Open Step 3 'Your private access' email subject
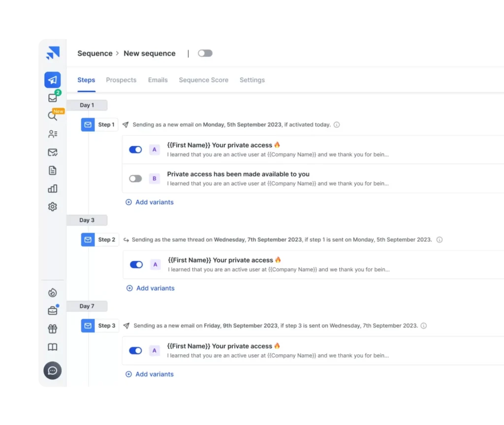The width and height of the screenshot is (504, 425). (x=223, y=346)
